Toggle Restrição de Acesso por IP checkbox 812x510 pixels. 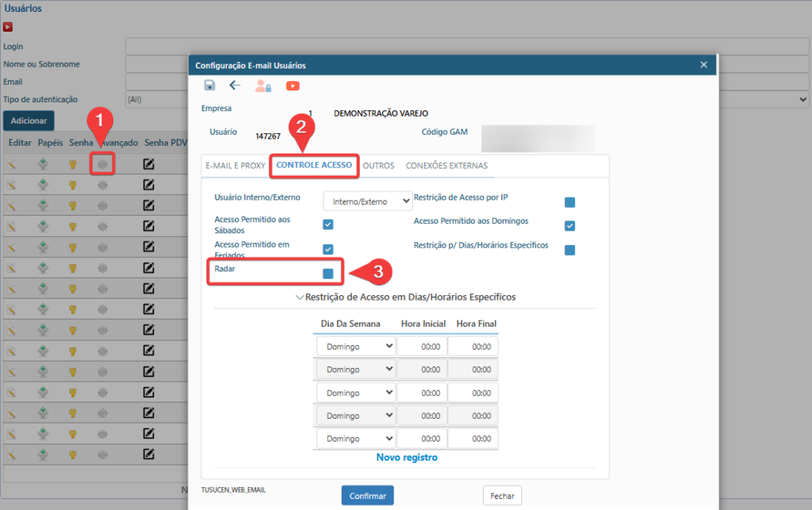(569, 202)
